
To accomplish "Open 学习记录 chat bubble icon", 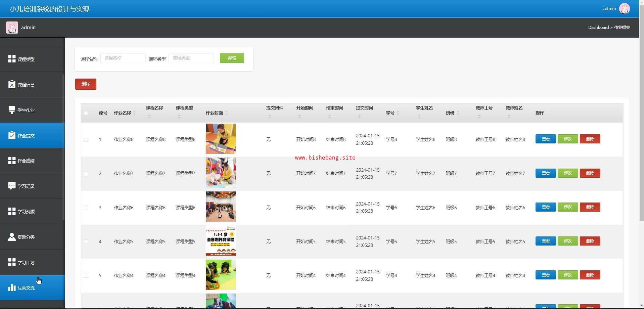I will pyautogui.click(x=12, y=186).
